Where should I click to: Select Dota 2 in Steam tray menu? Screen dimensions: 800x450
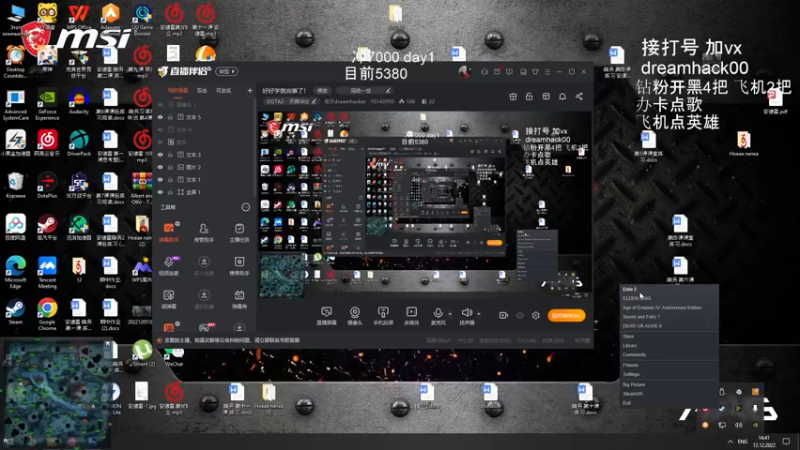tap(630, 289)
